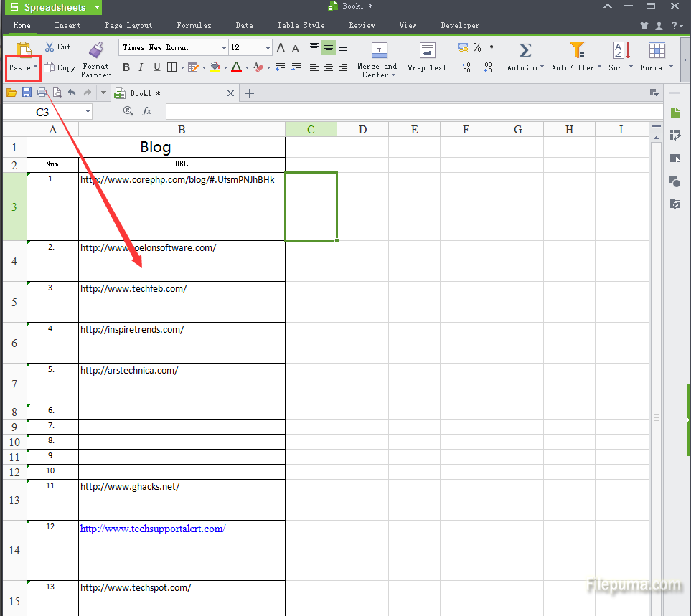Expand the Name Box dropdown arrow
The image size is (691, 616).
click(88, 112)
